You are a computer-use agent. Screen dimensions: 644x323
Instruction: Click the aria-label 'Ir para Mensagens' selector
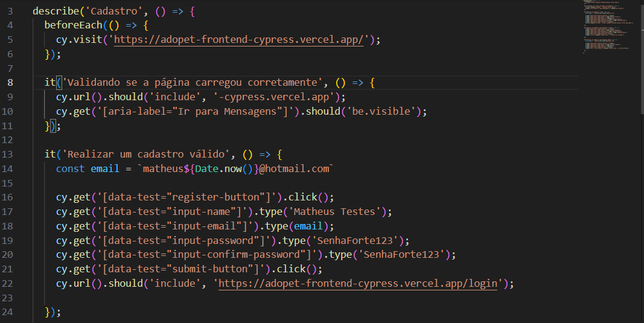(195, 111)
